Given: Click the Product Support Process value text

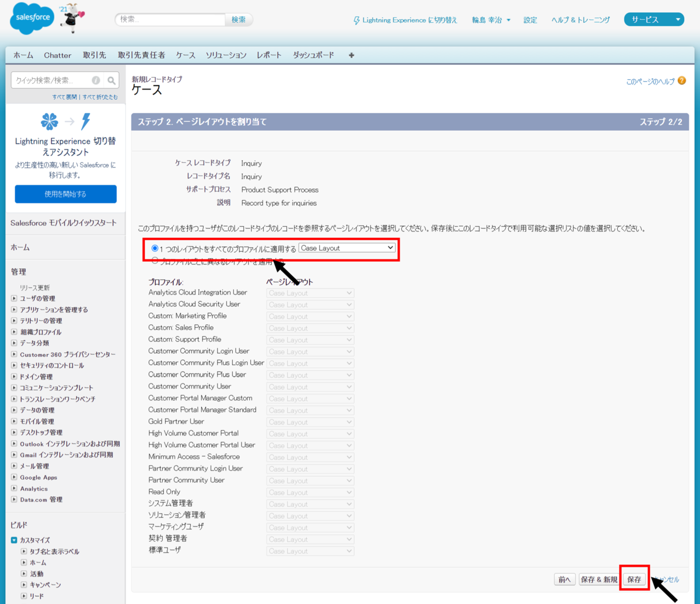Looking at the screenshot, I should 280,190.
